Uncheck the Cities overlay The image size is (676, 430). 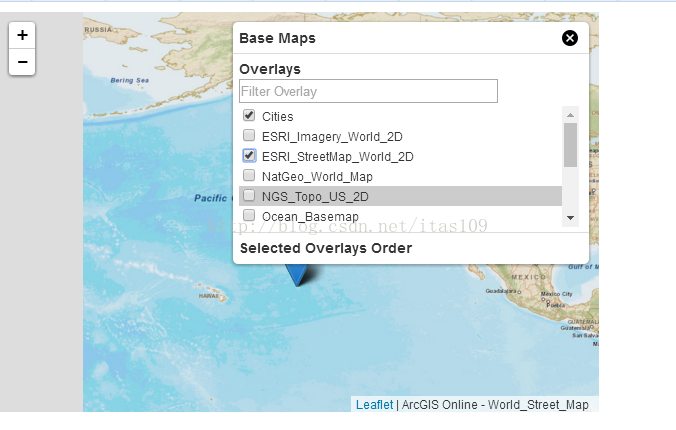(x=249, y=115)
